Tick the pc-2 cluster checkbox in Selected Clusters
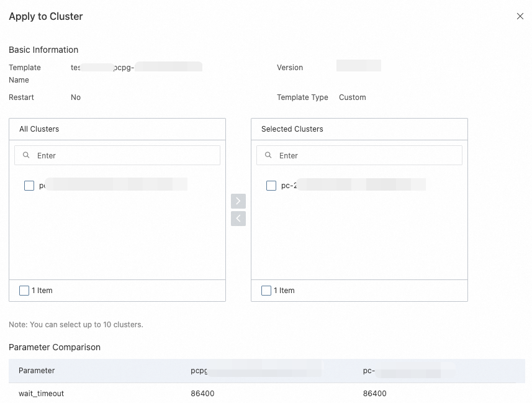Image resolution: width=532 pixels, height=403 pixels. [271, 185]
